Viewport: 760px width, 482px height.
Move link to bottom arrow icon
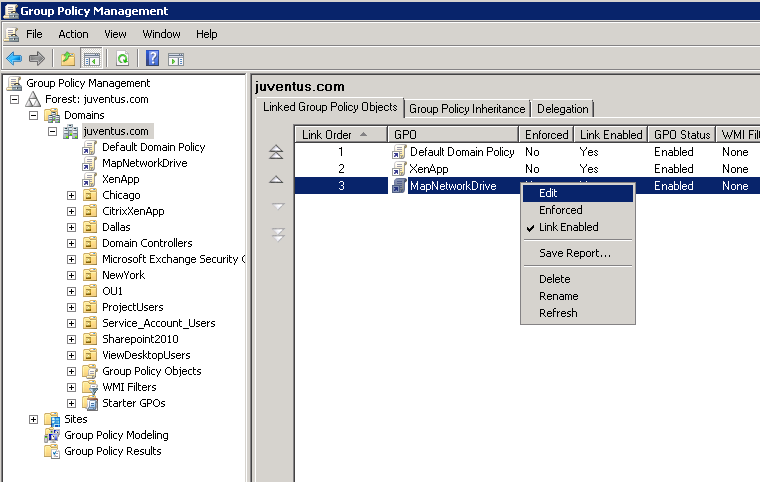[x=278, y=235]
